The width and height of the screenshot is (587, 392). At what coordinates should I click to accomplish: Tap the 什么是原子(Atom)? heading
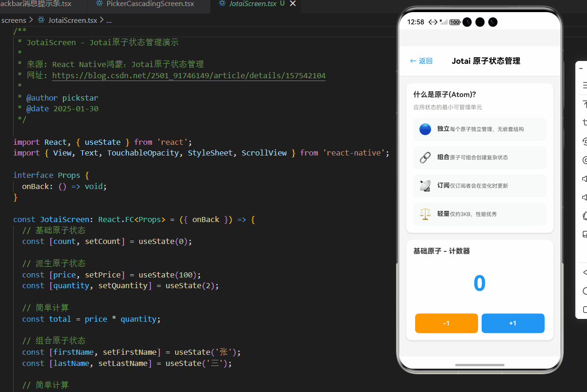pos(444,95)
